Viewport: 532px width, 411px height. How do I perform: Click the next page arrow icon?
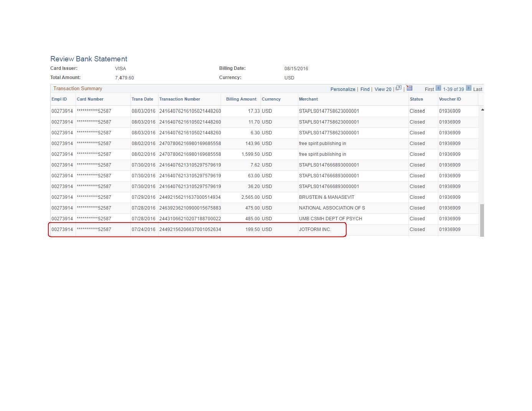pyautogui.click(x=469, y=88)
